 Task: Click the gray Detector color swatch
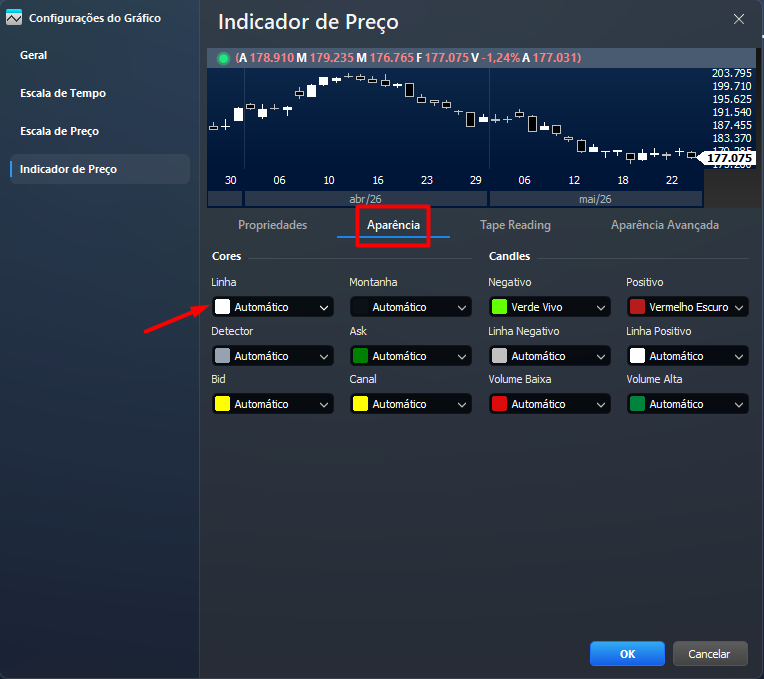[x=222, y=356]
